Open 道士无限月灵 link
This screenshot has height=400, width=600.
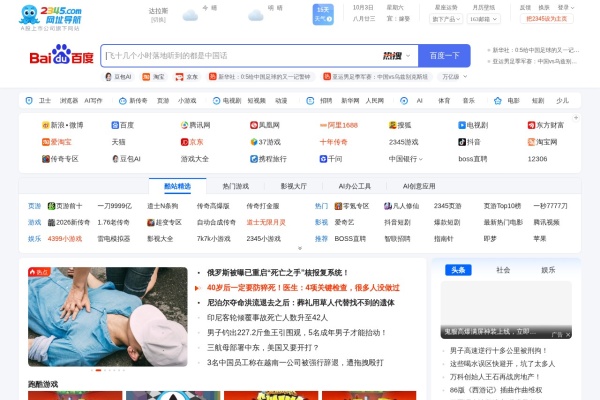coord(266,222)
